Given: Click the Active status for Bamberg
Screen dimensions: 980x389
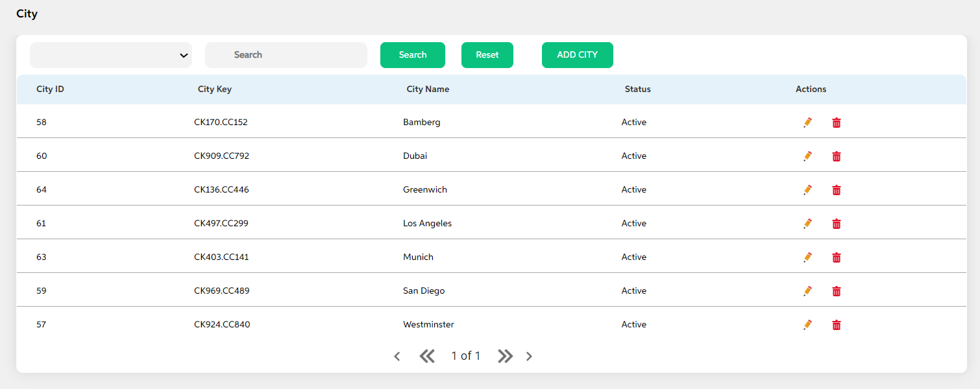Looking at the screenshot, I should (634, 123).
